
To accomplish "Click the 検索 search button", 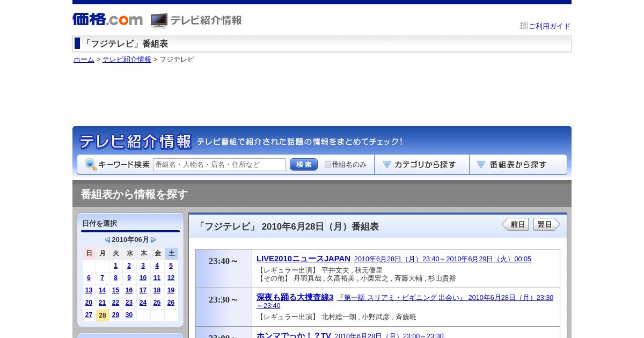I will point(304,165).
